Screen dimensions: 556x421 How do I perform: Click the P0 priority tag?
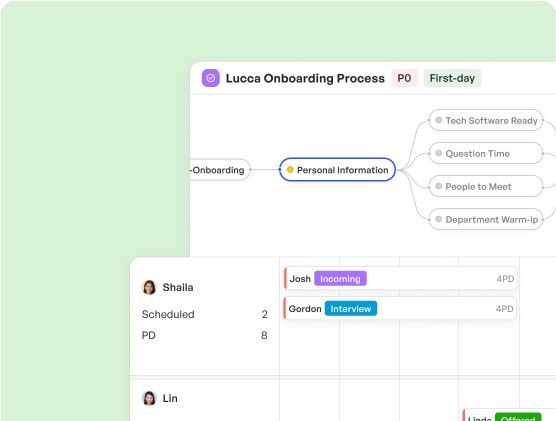point(404,78)
